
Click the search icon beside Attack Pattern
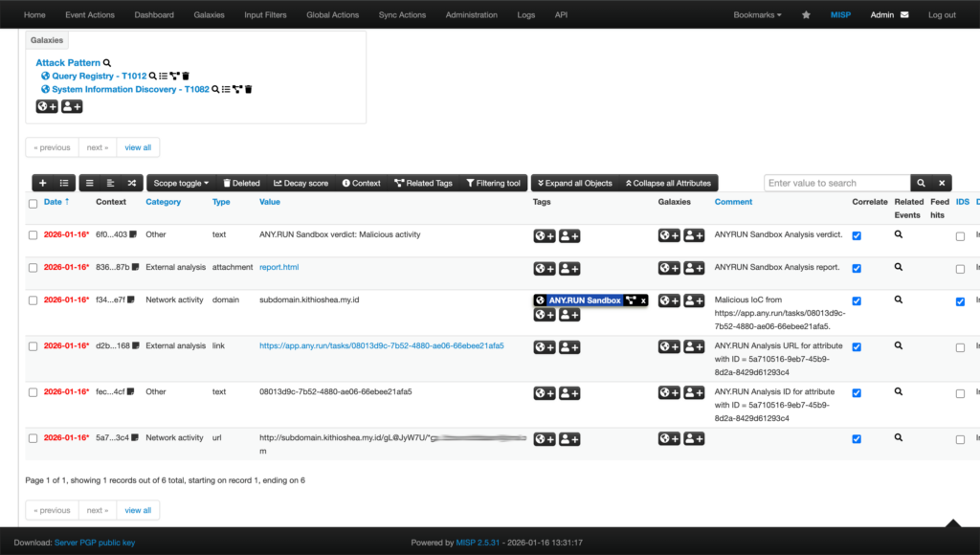(107, 63)
